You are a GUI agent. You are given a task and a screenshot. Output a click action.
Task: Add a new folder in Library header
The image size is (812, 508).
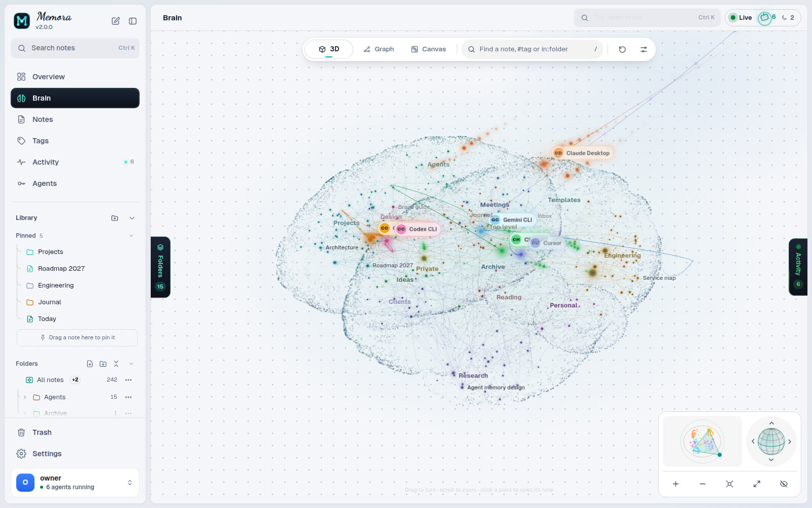point(115,218)
